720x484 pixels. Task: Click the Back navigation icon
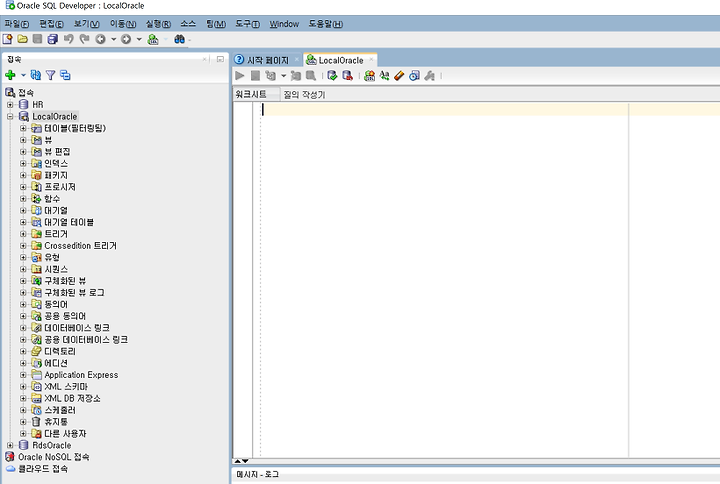100,39
